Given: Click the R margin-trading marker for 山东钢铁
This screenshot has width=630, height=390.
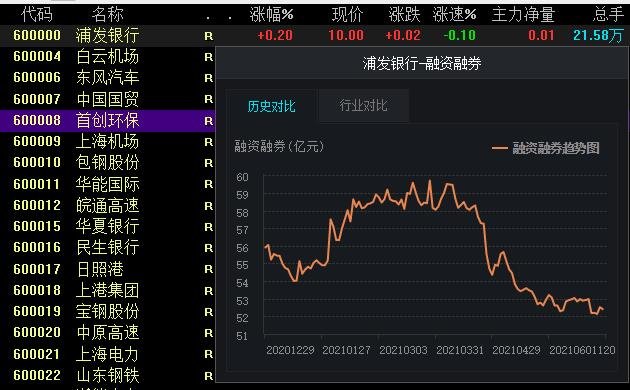Looking at the screenshot, I should pos(209,376).
